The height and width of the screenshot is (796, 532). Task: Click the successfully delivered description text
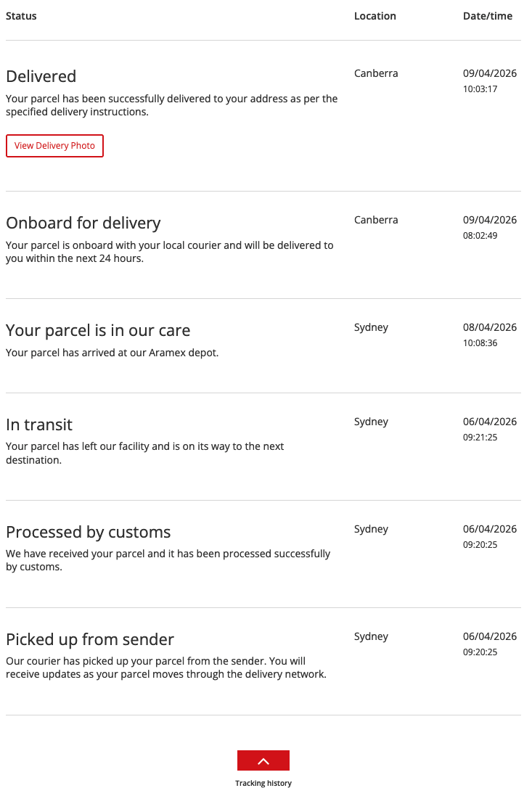tap(171, 105)
